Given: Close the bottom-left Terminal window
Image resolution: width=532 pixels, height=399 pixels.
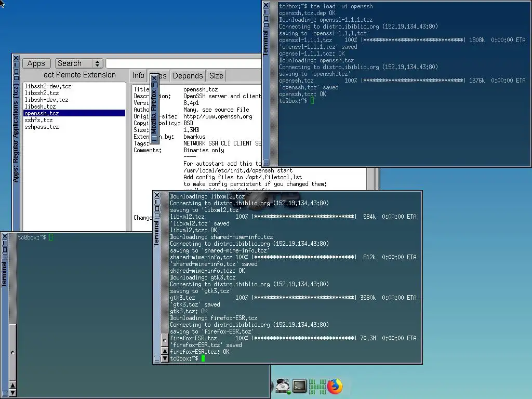Looking at the screenshot, I should pyautogui.click(x=5, y=236).
